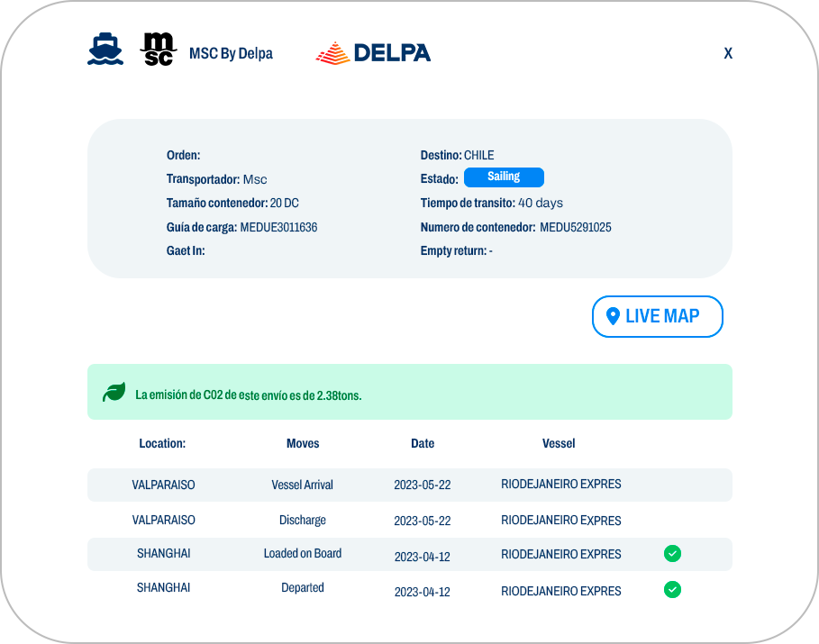Toggle the completion check for SHANGHAI Loaded row
819x644 pixels.
[672, 554]
